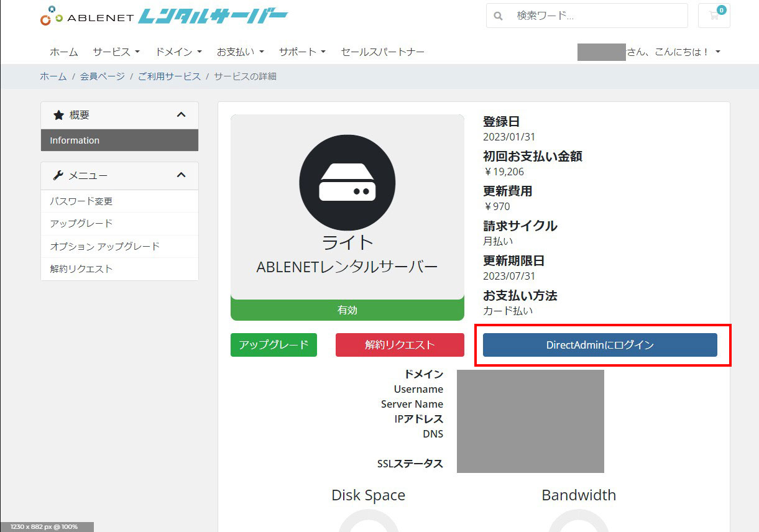The image size is (759, 532).
Task: Click the 月払い billing cycle text
Action: (498, 241)
